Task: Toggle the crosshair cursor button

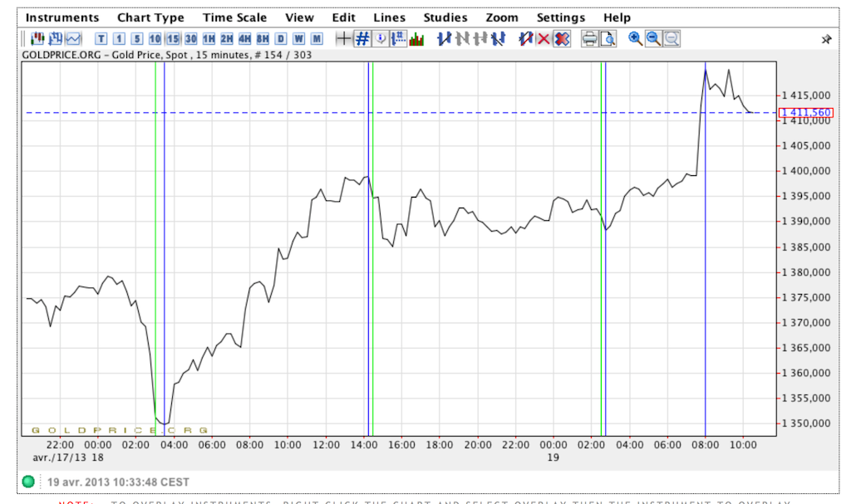Action: [343, 38]
